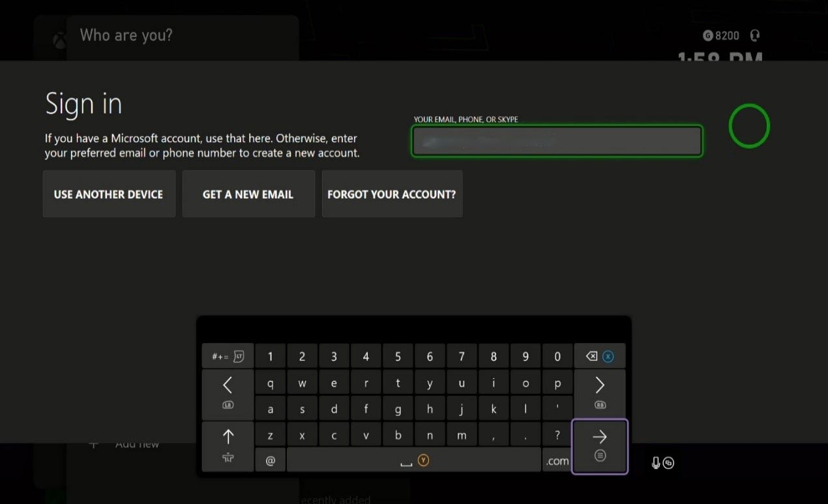Click the Use Another Device button
The height and width of the screenshot is (504, 828).
click(109, 194)
